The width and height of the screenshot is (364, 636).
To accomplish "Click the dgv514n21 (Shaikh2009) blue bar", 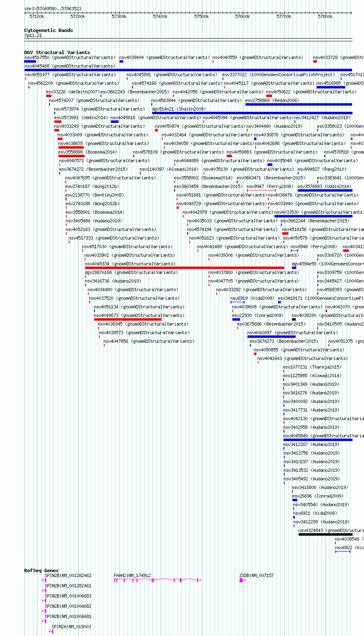I will (x=252, y=113).
